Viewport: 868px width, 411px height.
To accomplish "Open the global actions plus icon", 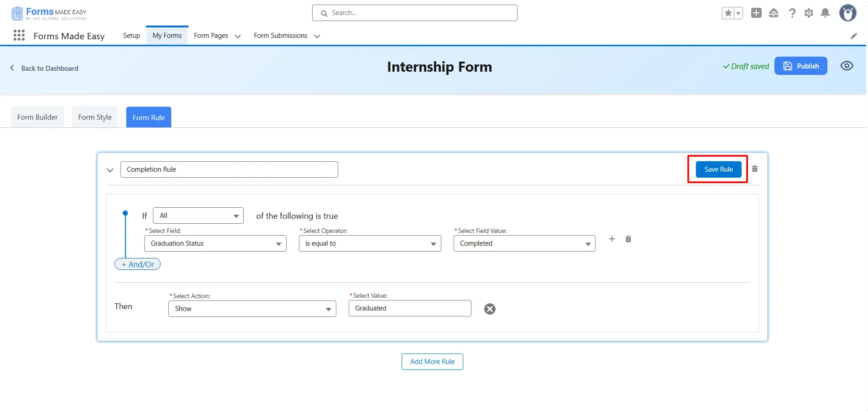I will click(756, 13).
